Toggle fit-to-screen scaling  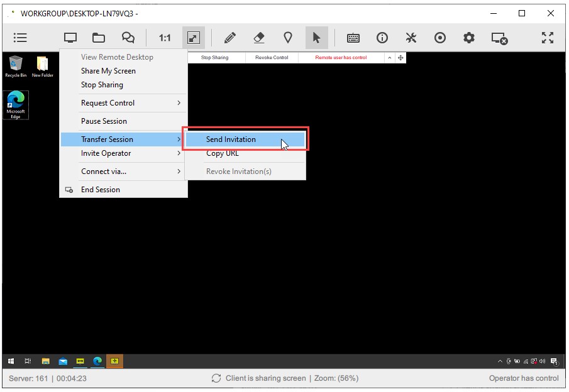(x=193, y=38)
